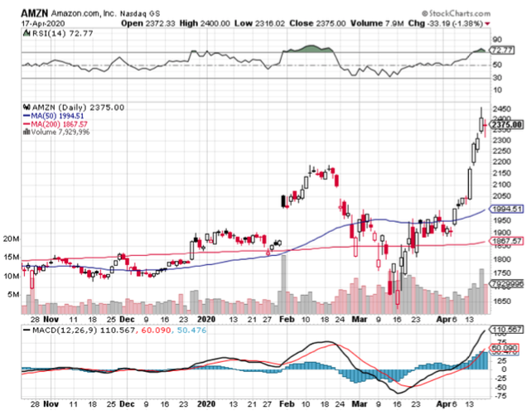Click the 110.567 tag on the MACD axis
Image resolution: width=527 pixels, height=420 pixels.
pos(507,329)
